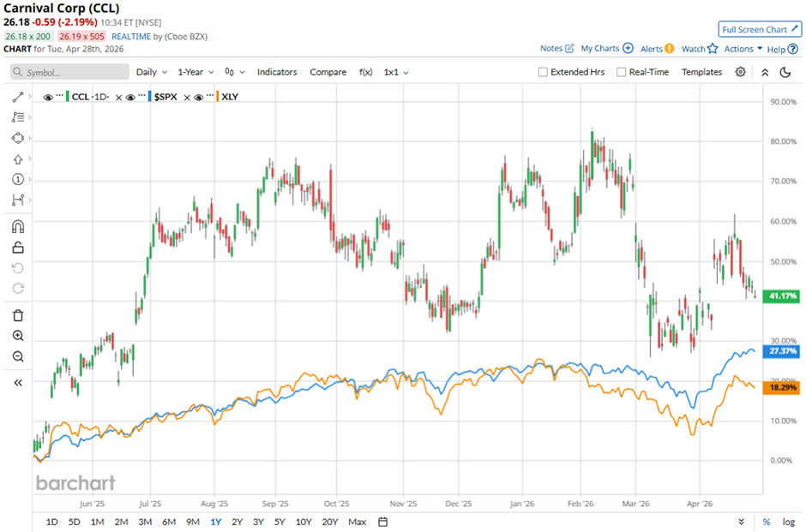Open the Actions dropdown menu
The height and width of the screenshot is (532, 806).
(743, 49)
